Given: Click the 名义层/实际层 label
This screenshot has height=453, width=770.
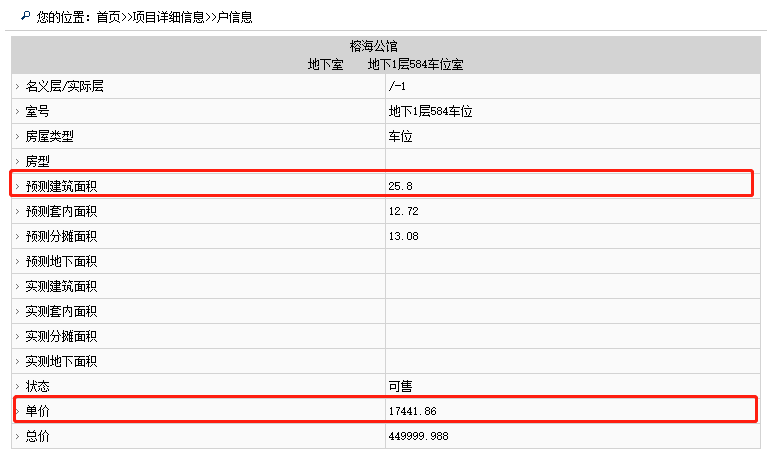Looking at the screenshot, I should point(64,86).
